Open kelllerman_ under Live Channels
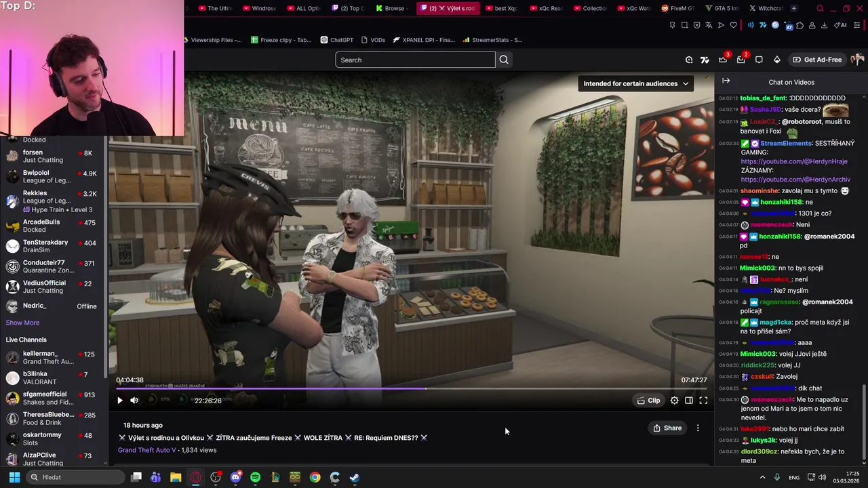The width and height of the screenshot is (868, 488). [54, 357]
